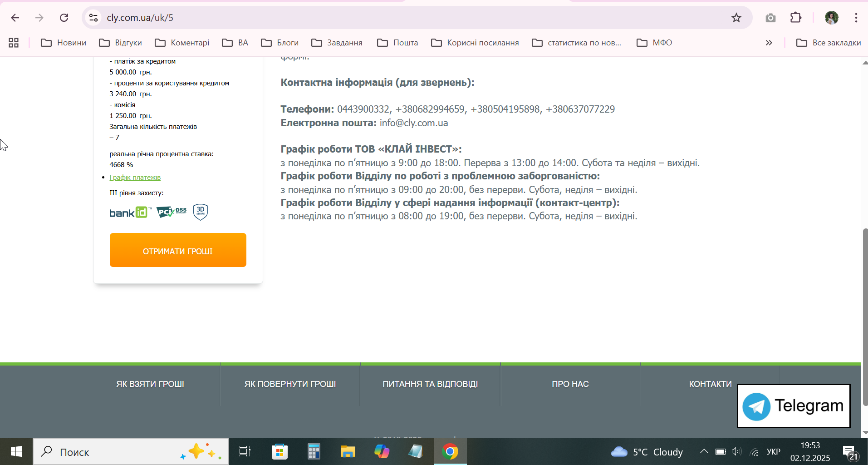Image resolution: width=868 pixels, height=465 pixels.
Task: Click phone number +380504195898
Action: pyautogui.click(x=505, y=109)
